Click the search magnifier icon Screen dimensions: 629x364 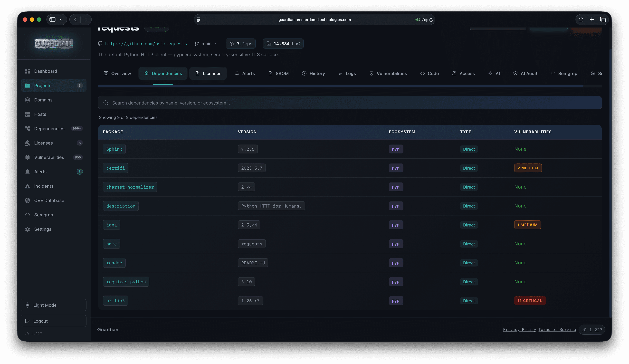[106, 103]
